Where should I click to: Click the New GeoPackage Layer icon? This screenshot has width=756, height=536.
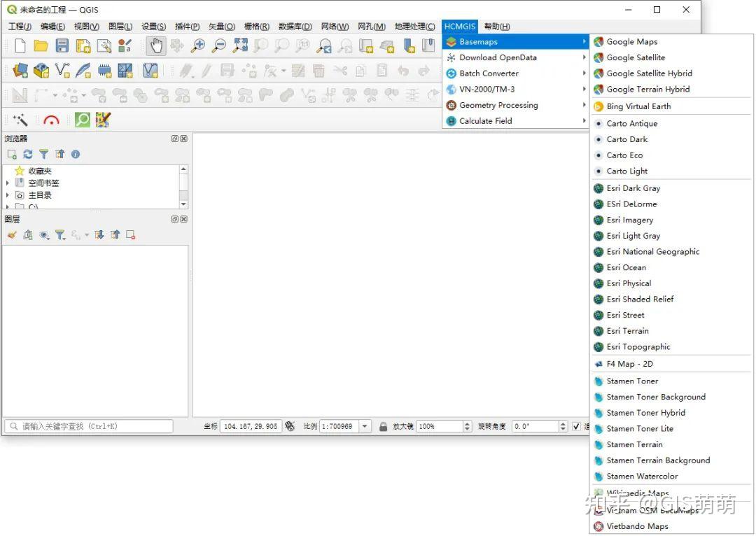point(41,71)
